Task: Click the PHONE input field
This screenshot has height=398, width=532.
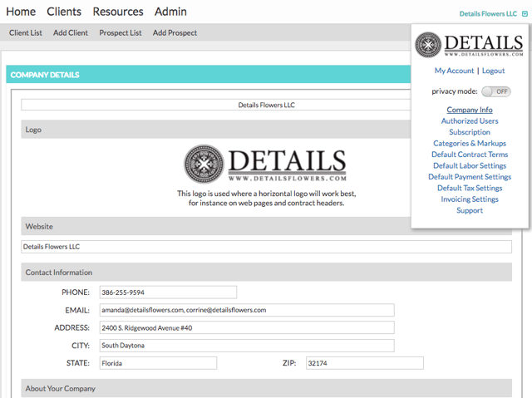Action: pyautogui.click(x=168, y=292)
